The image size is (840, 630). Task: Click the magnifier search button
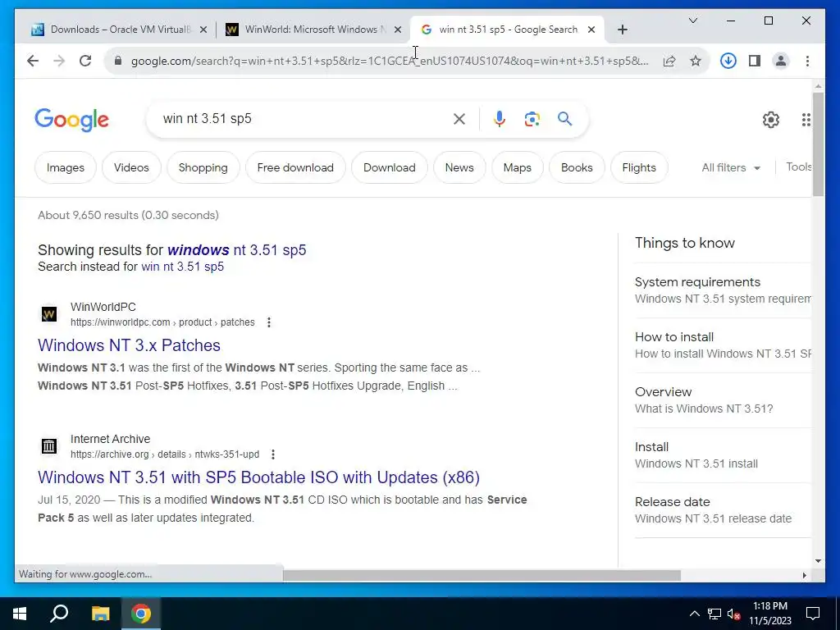(x=564, y=119)
